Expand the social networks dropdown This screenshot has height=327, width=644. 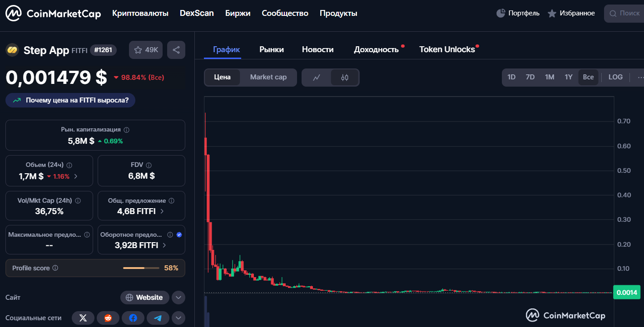click(178, 318)
